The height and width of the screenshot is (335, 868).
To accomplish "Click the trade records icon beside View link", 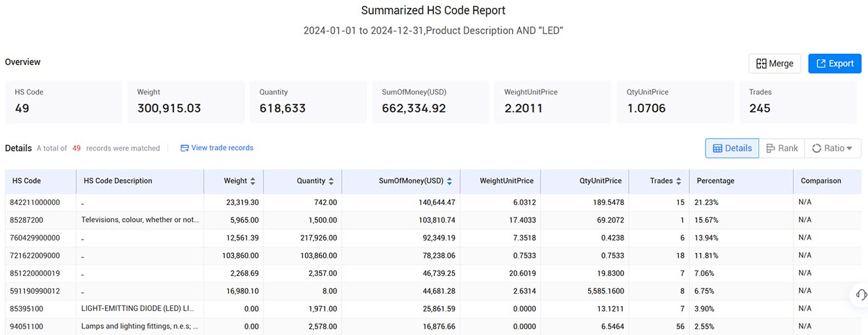I will 185,148.
